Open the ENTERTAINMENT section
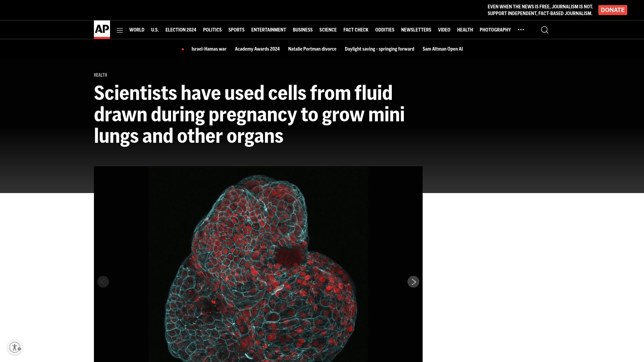Viewport: 644px width, 362px height. tap(269, 30)
